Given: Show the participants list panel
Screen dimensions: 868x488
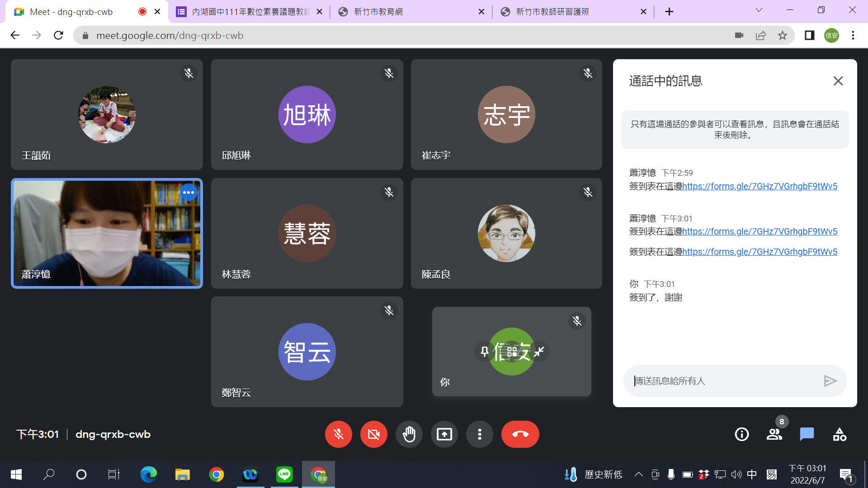Looking at the screenshot, I should pyautogui.click(x=774, y=434).
